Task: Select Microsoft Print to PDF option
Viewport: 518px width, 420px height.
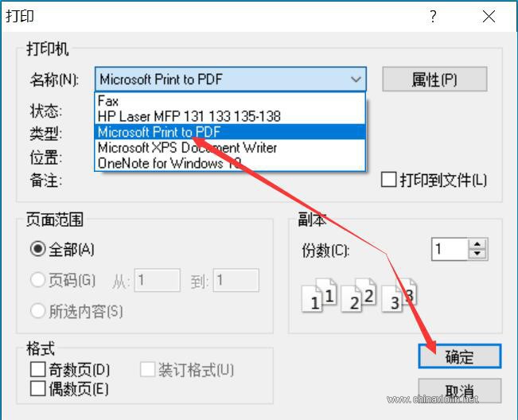Action: click(x=159, y=132)
